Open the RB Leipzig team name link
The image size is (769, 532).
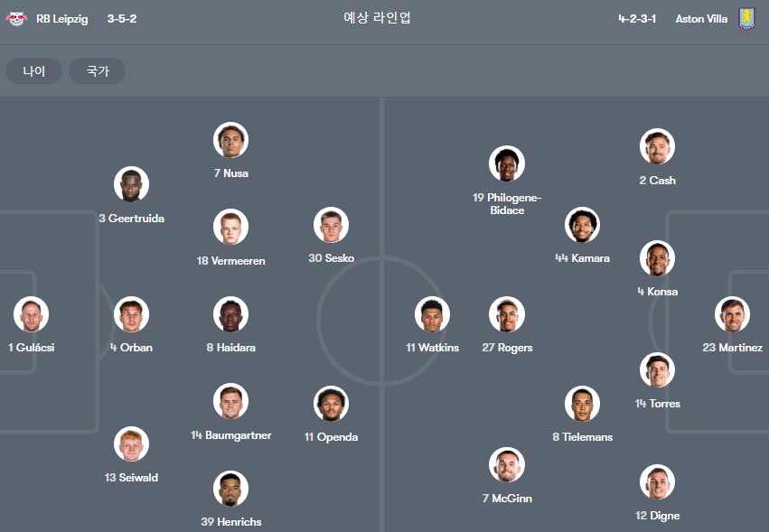coord(62,19)
